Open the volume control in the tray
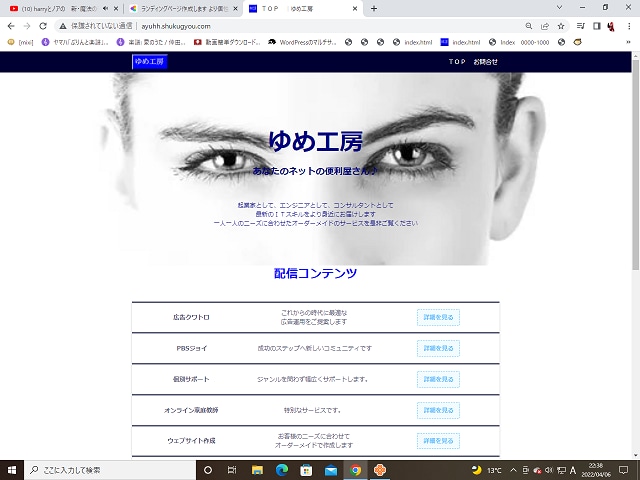This screenshot has height=480, width=640. pyautogui.click(x=549, y=470)
